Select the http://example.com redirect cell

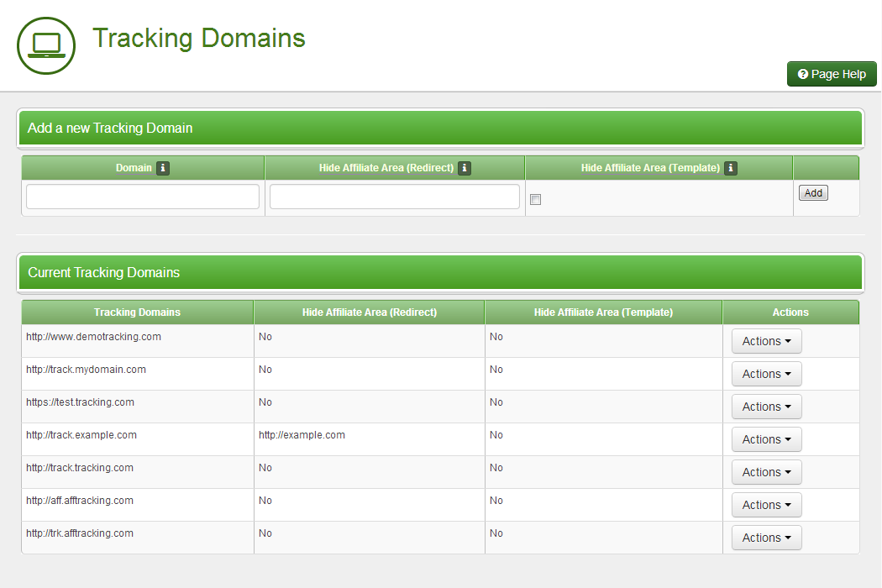302,435
